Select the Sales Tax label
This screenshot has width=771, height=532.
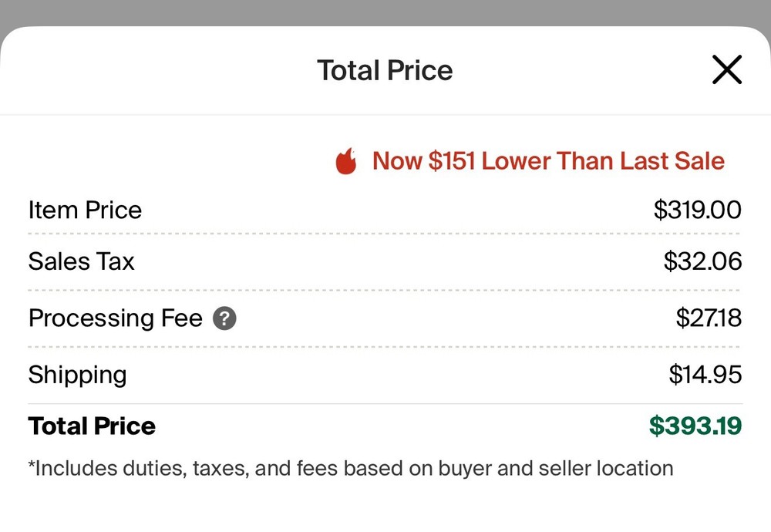(x=81, y=261)
